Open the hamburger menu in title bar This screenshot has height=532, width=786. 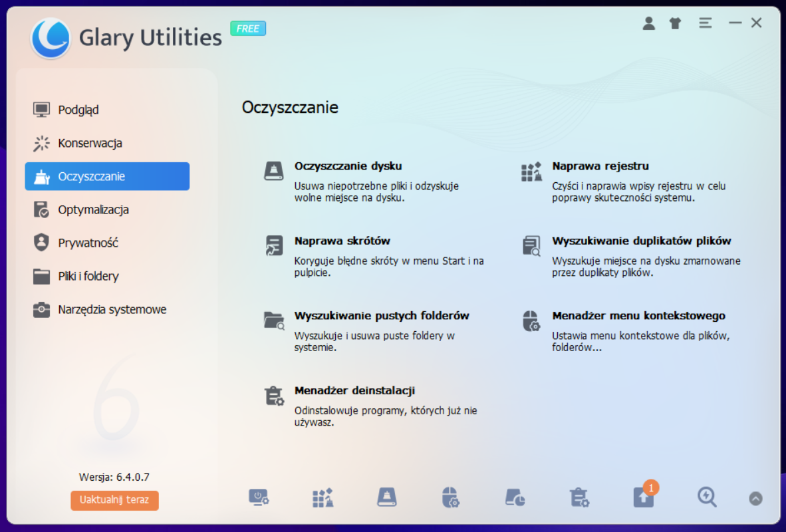tap(705, 23)
